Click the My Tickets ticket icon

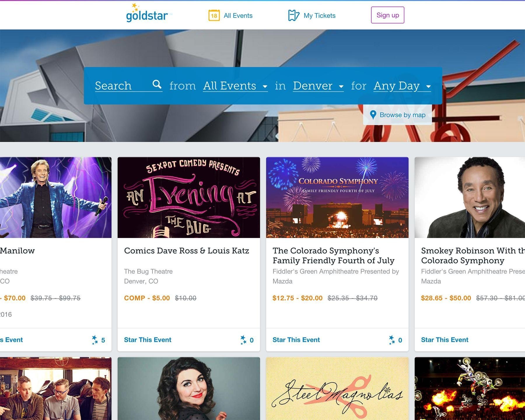tap(293, 15)
